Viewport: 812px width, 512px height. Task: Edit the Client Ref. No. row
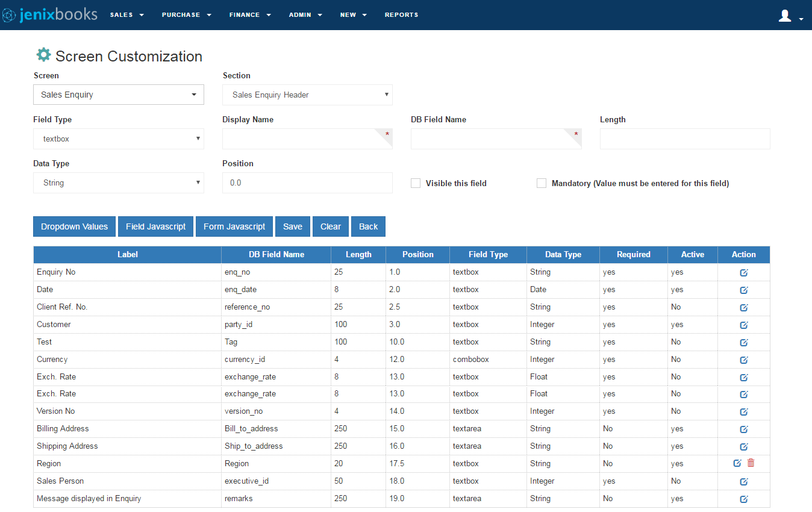[744, 308]
